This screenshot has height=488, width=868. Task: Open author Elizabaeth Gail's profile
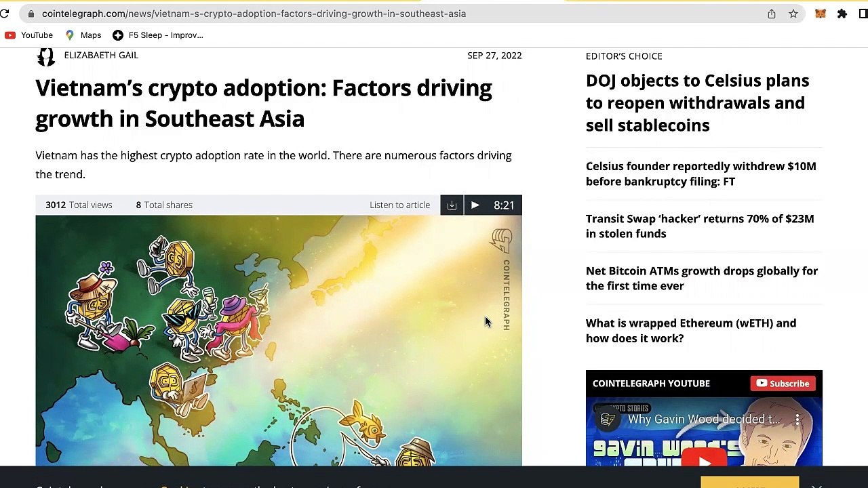(x=101, y=56)
